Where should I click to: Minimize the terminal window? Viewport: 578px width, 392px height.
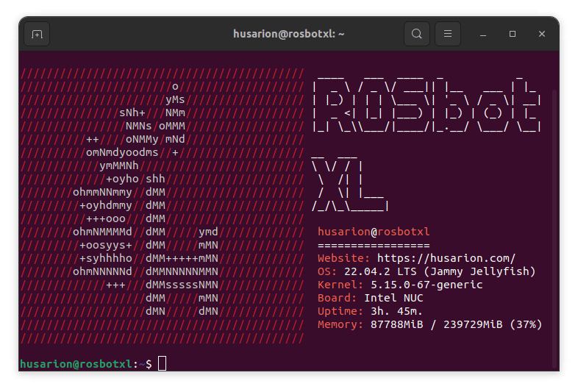(x=483, y=35)
